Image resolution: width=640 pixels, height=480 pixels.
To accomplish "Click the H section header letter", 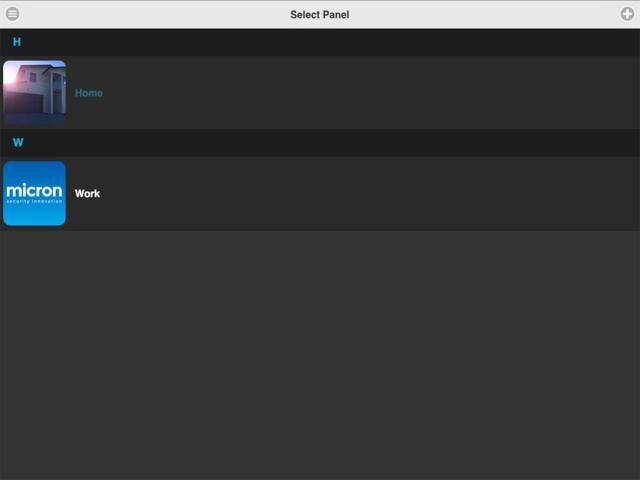I will tap(17, 42).
